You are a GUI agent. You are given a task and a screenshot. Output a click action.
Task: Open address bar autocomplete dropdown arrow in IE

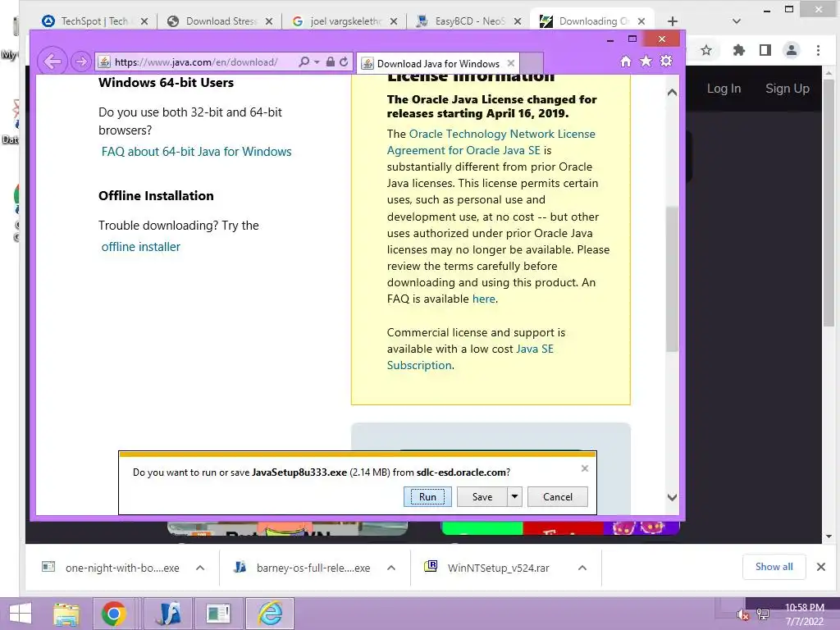(317, 62)
